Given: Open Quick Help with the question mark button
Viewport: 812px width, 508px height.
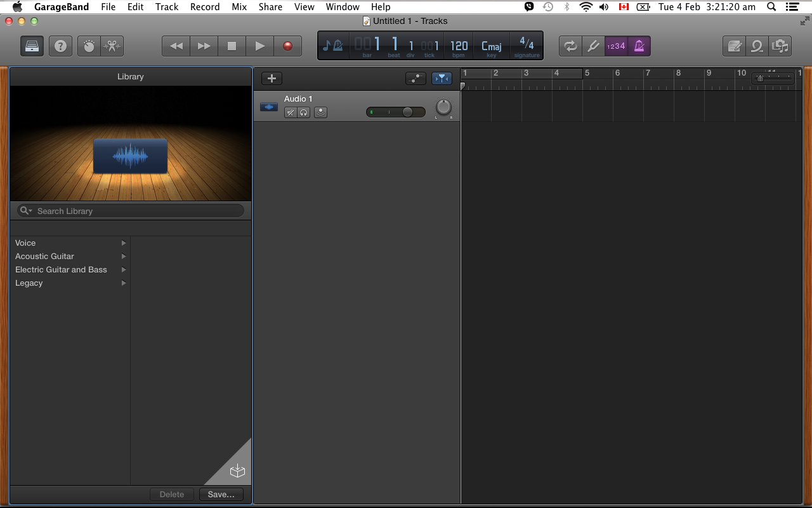Looking at the screenshot, I should point(60,46).
